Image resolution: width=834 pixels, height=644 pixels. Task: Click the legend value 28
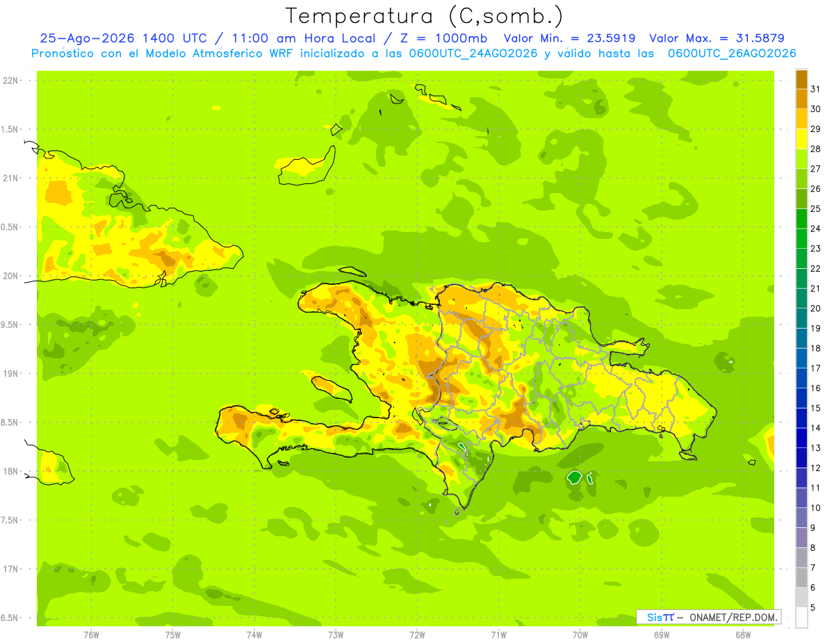click(816, 148)
